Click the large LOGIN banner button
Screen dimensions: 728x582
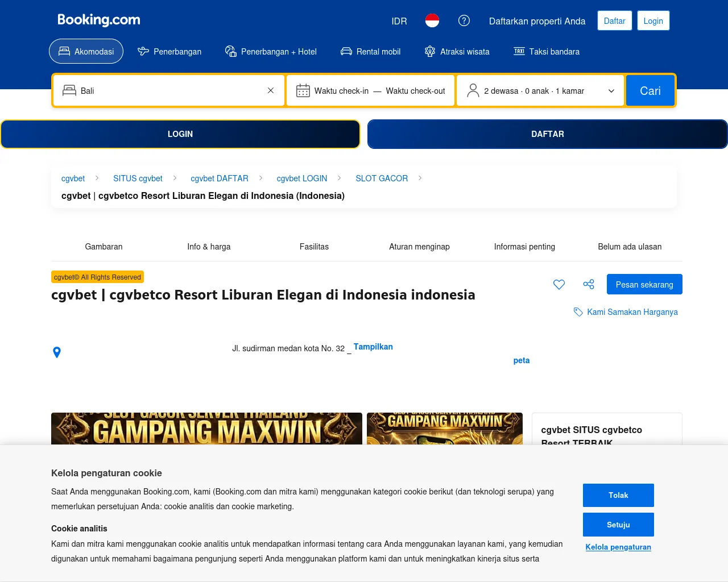click(180, 134)
